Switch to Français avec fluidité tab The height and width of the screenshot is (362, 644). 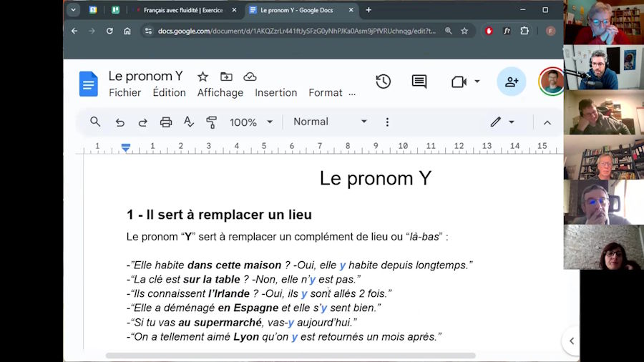point(182,10)
